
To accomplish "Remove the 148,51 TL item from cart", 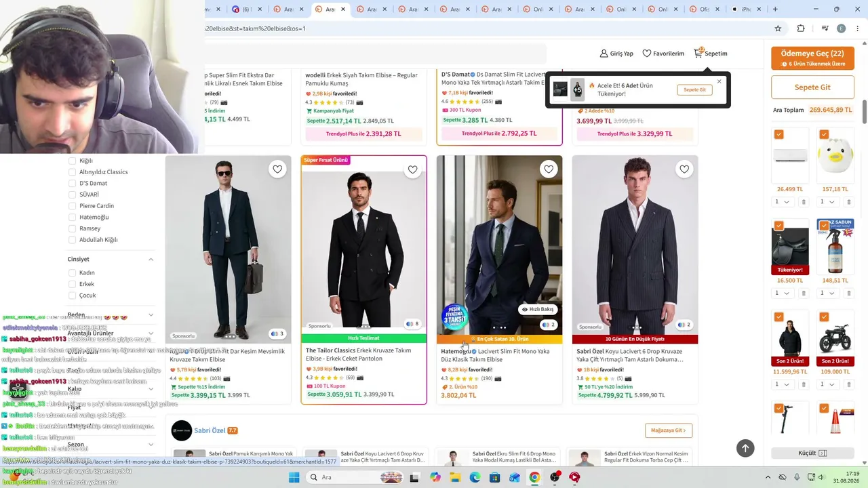I will (849, 293).
